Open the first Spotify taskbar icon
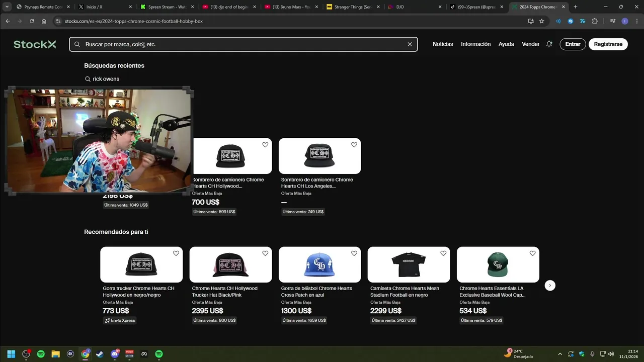644x362 pixels. pyautogui.click(x=41, y=354)
